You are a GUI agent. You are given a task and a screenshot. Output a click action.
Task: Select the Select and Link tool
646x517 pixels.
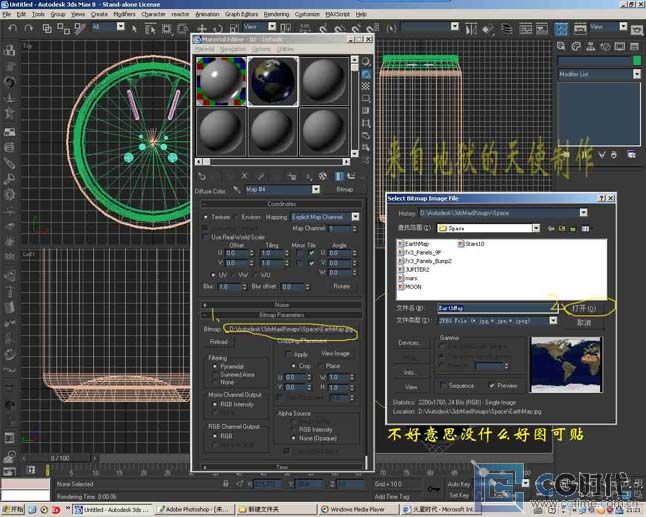coord(47,28)
